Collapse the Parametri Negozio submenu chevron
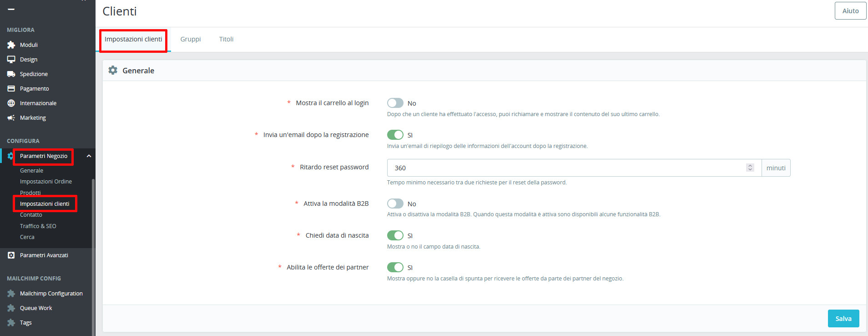 (89, 156)
